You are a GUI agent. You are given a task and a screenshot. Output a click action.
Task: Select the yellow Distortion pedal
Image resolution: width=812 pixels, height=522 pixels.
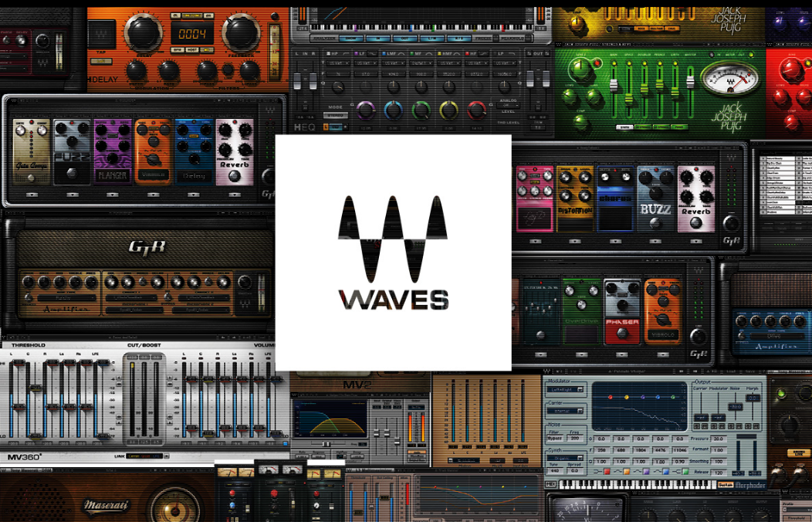(x=575, y=199)
